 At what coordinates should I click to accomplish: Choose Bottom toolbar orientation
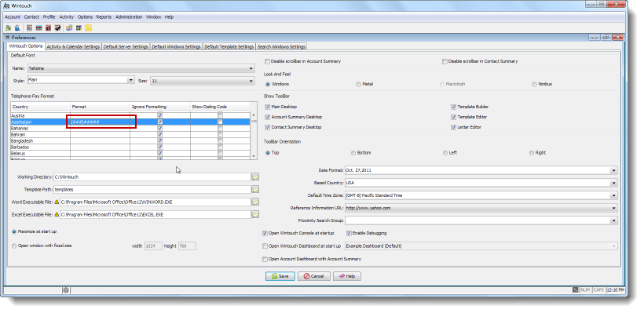tap(353, 153)
